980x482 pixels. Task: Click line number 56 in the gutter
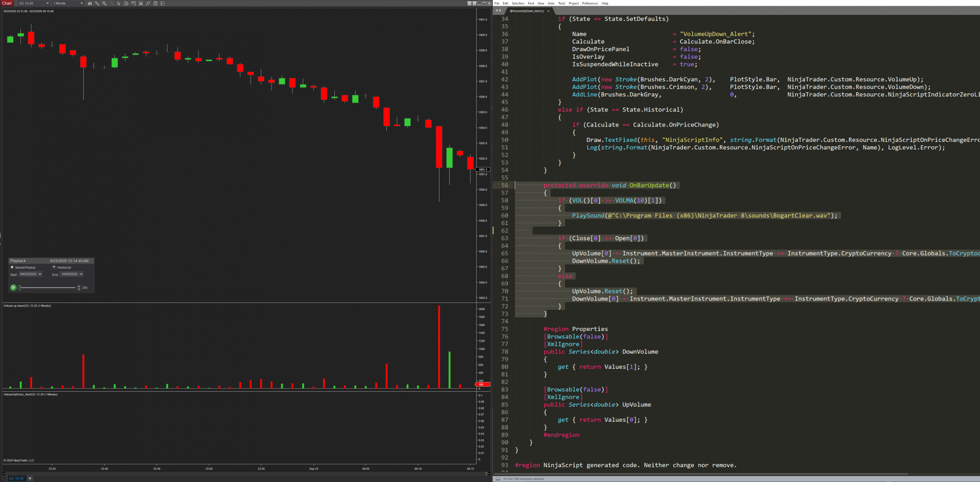click(504, 186)
